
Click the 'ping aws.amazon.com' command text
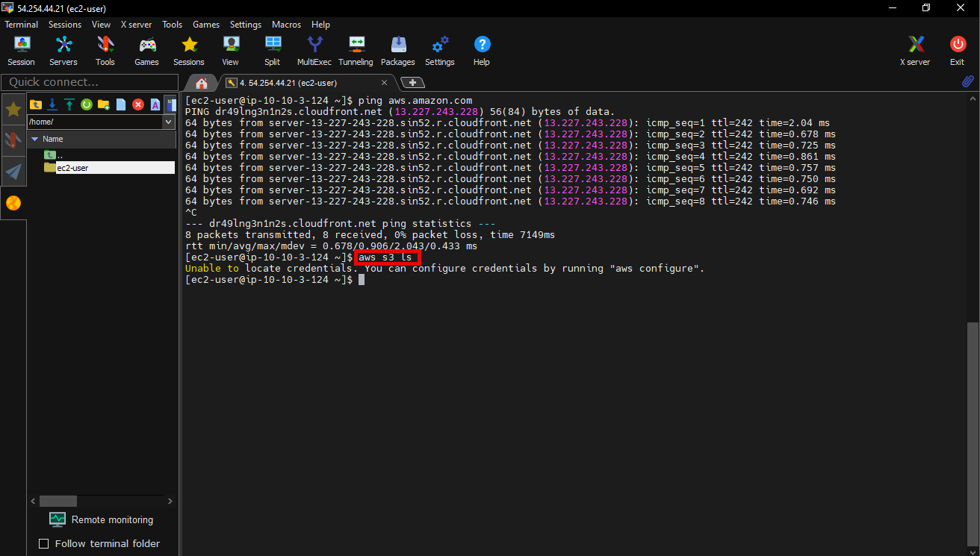coord(415,101)
